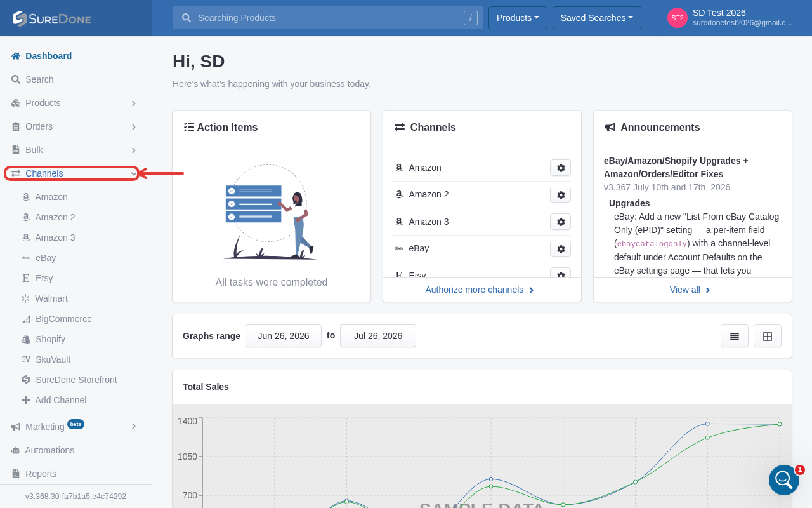
Task: Open the Saved Searches dropdown
Action: pos(597,18)
